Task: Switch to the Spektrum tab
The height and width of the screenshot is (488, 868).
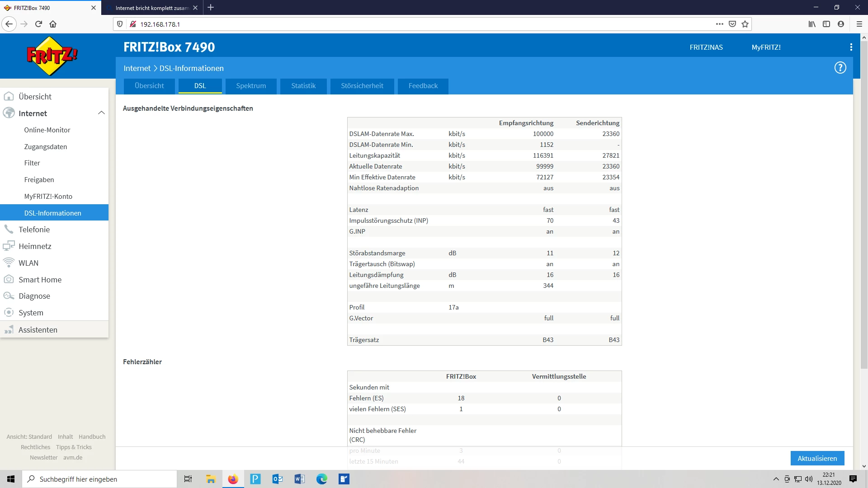Action: pos(251,86)
